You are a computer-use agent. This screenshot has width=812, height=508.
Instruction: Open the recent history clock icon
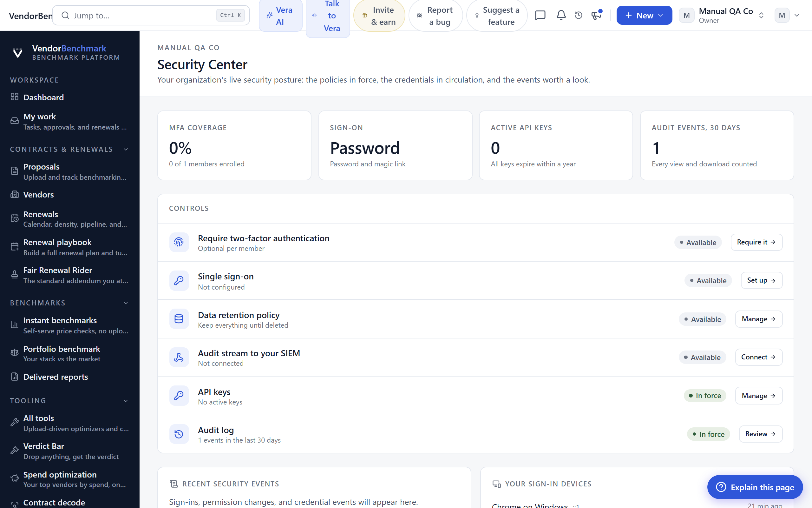point(579,16)
